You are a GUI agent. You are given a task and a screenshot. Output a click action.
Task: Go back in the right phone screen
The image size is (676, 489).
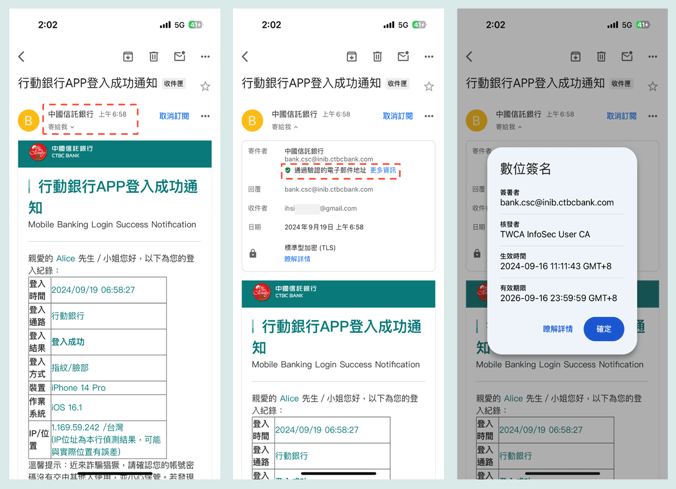(x=469, y=56)
